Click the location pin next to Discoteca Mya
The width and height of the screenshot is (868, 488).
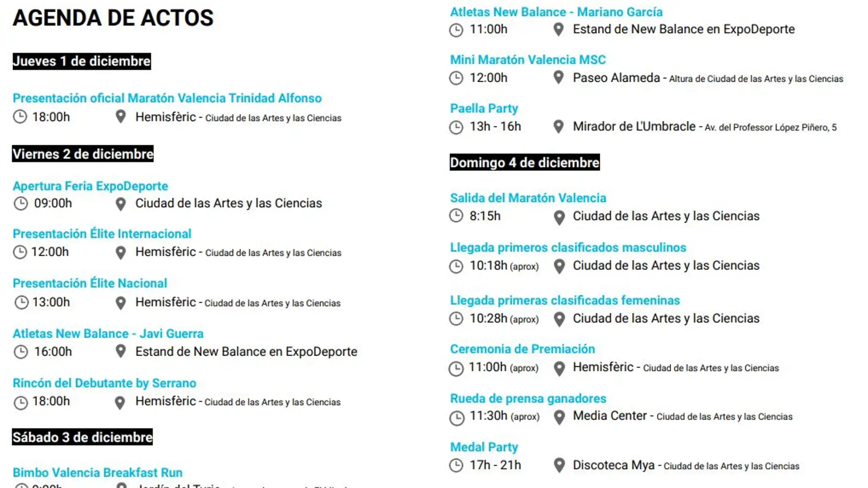pos(559,465)
